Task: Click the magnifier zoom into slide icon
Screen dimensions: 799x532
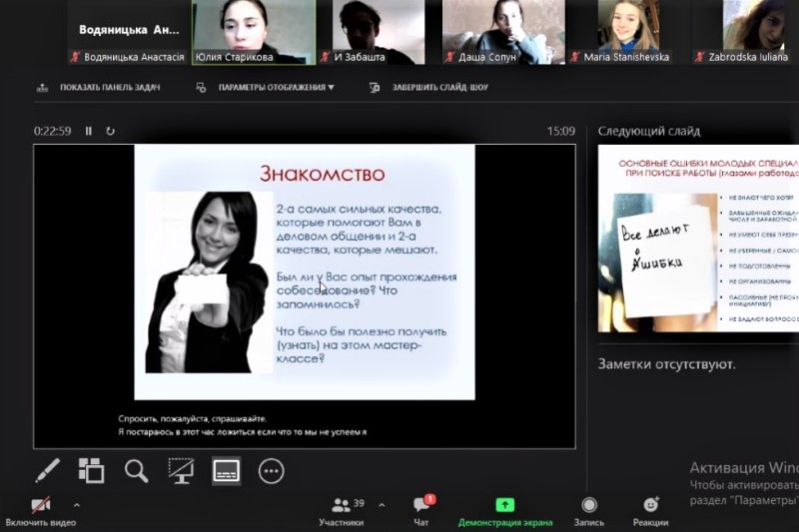Action: click(x=136, y=470)
